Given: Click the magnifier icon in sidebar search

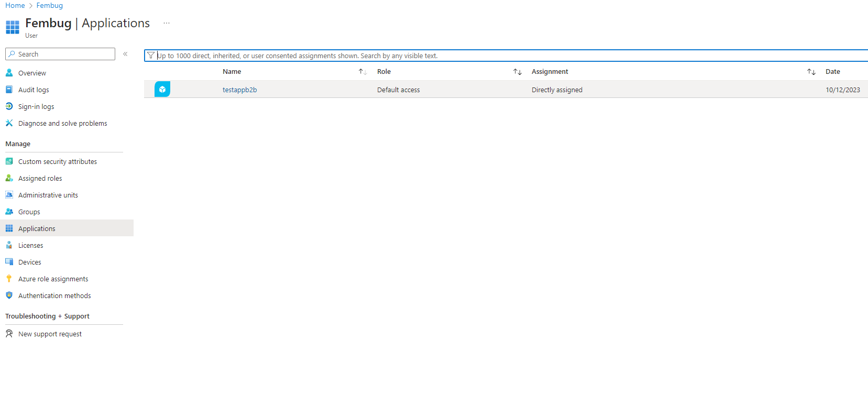Looking at the screenshot, I should tap(12, 54).
